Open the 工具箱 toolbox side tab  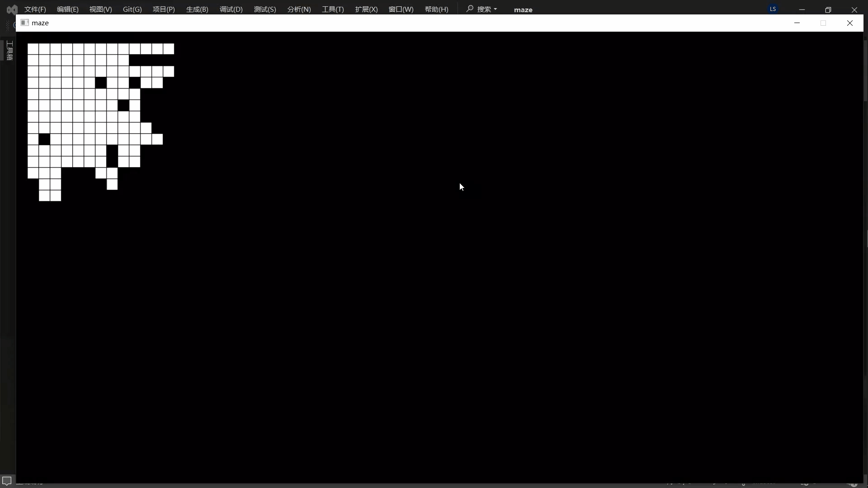(x=9, y=50)
